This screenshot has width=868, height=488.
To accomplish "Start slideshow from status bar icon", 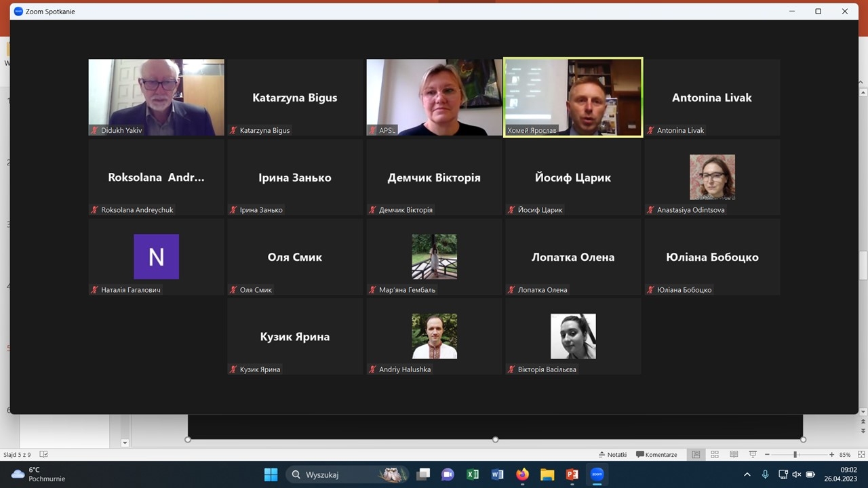I will click(x=752, y=455).
